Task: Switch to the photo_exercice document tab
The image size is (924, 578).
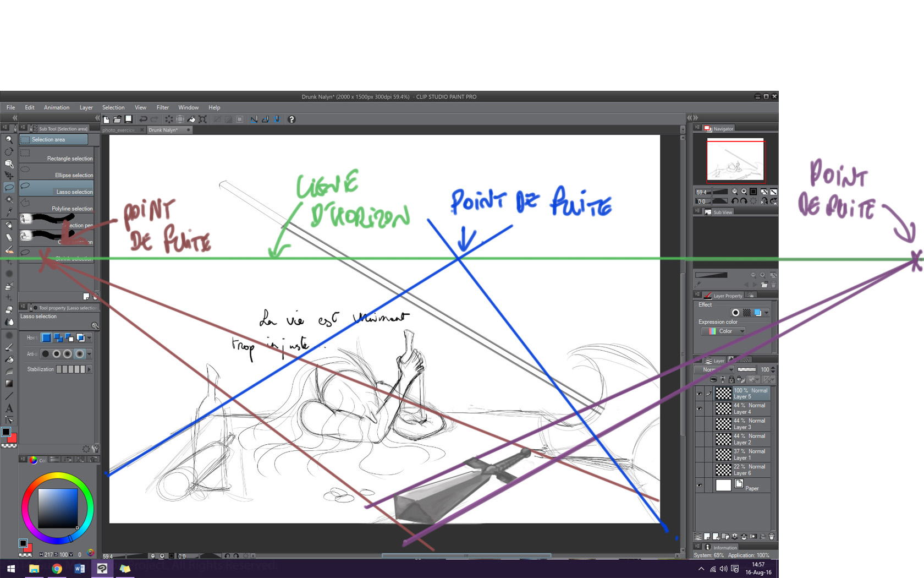Action: [119, 130]
